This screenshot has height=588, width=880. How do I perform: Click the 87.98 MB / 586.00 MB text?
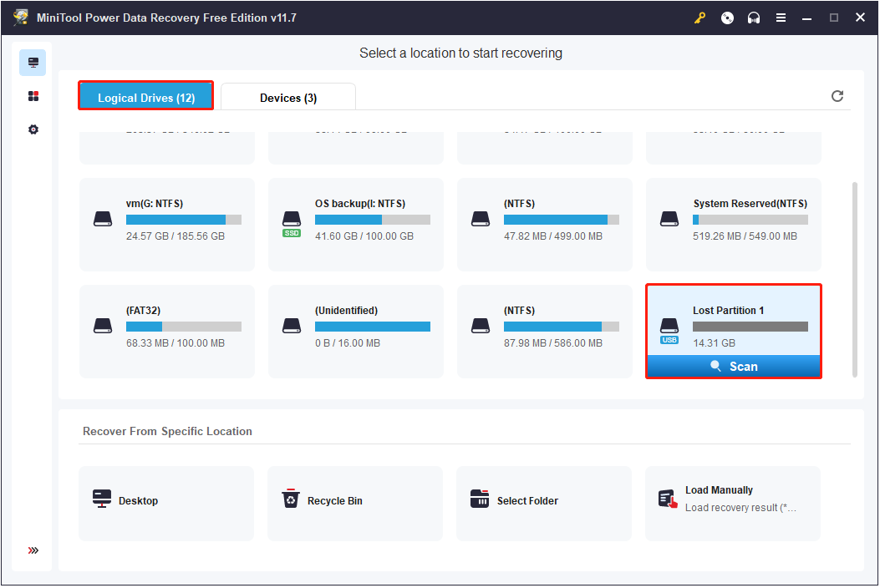tap(552, 342)
